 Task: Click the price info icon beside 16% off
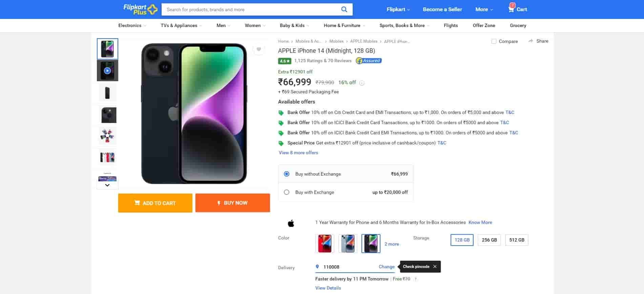tap(361, 83)
